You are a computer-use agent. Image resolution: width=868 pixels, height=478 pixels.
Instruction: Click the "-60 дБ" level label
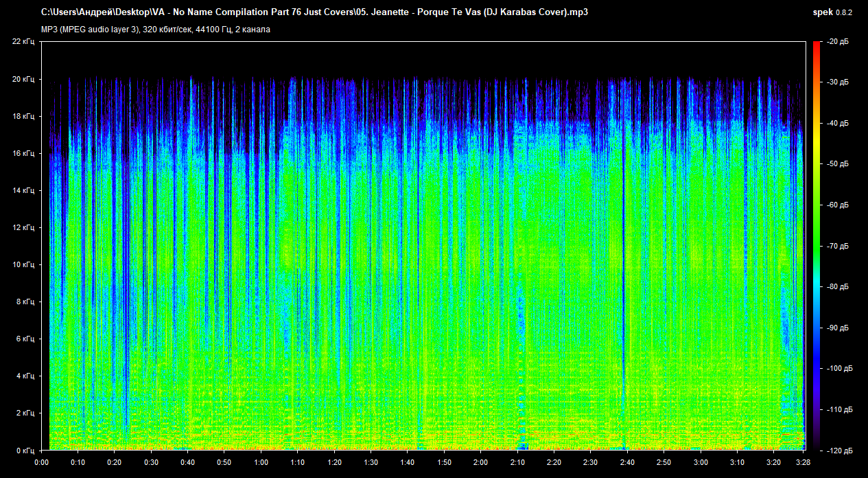pos(838,205)
